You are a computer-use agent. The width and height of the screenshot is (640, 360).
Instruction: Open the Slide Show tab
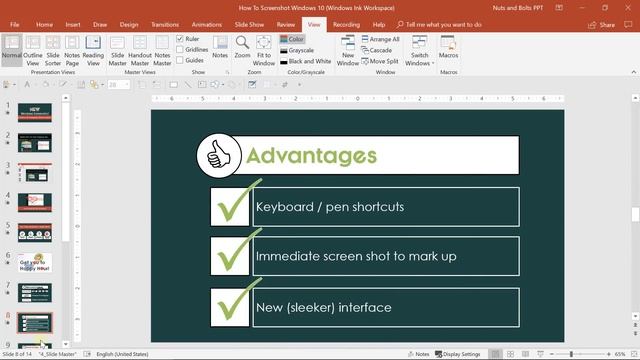pos(249,24)
